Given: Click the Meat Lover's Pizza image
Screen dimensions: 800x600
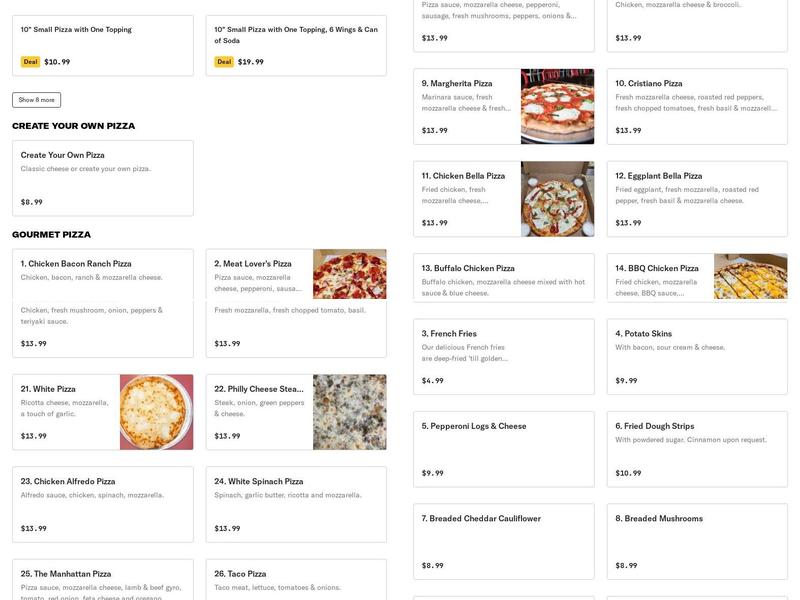Looking at the screenshot, I should (x=350, y=275).
